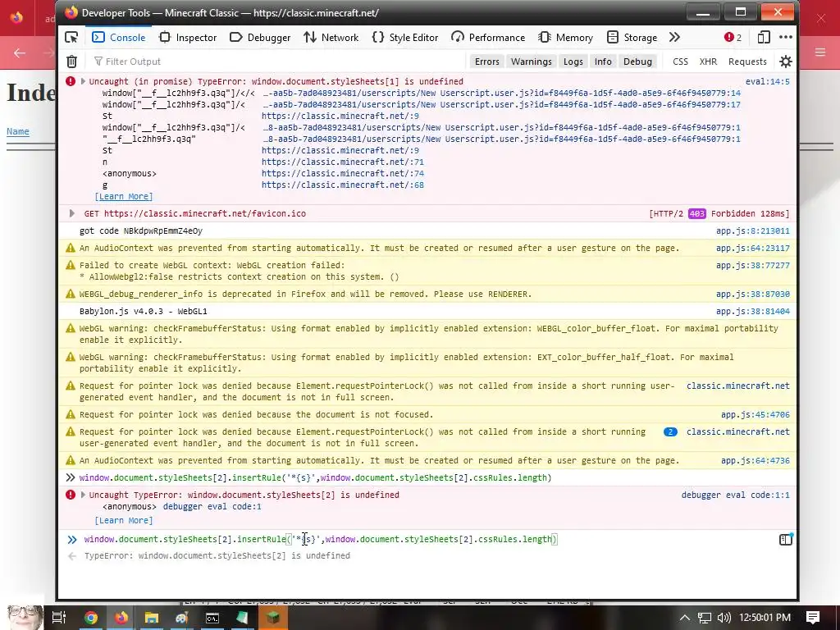Open the volume control in tray
The width and height of the screenshot is (840, 630).
point(724,618)
